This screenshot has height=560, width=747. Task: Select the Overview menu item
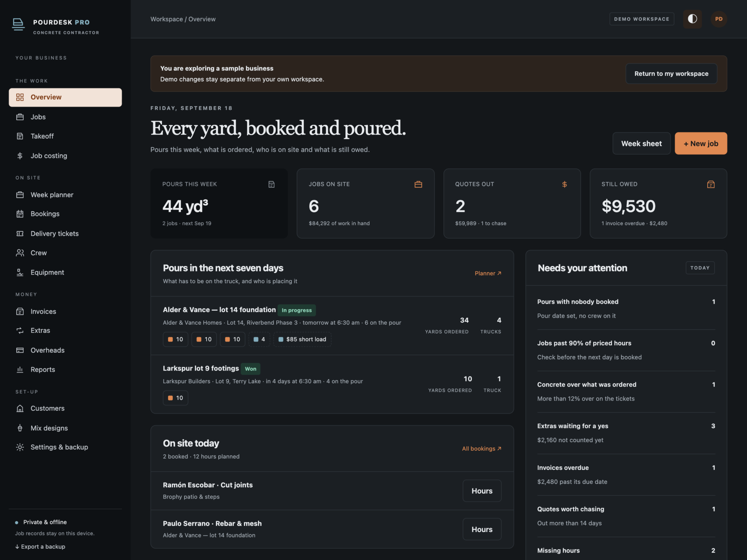tap(65, 97)
